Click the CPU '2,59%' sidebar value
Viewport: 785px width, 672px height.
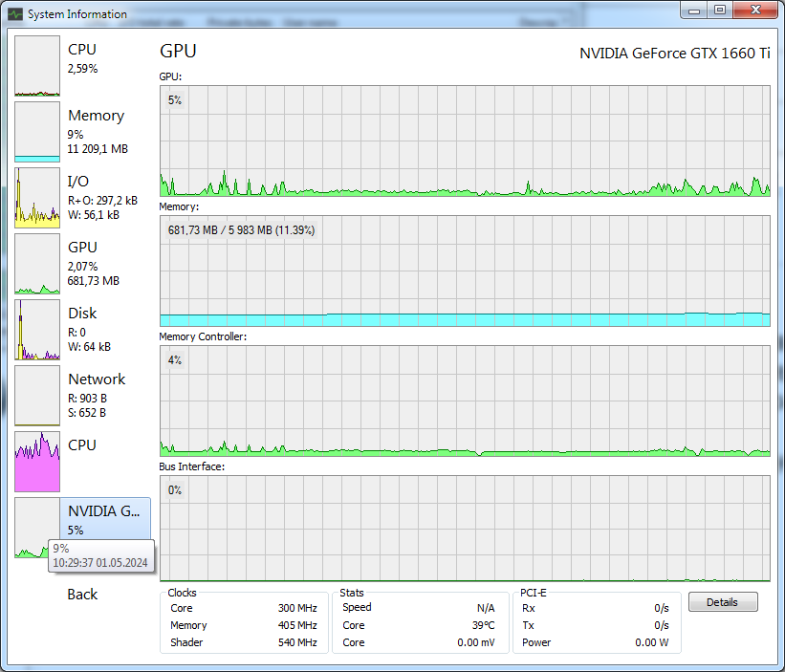tap(82, 69)
